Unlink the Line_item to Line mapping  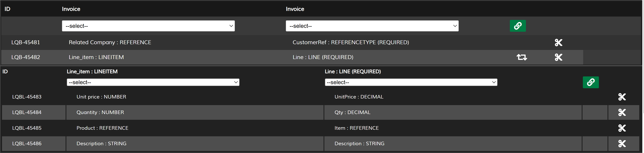coord(558,57)
